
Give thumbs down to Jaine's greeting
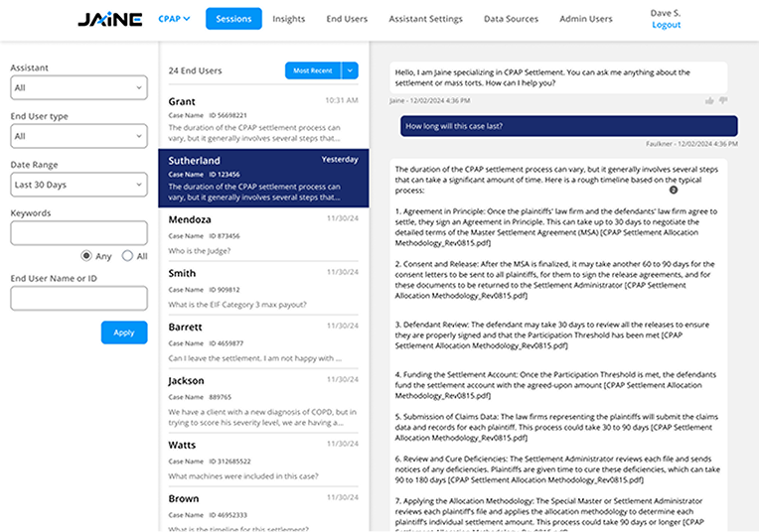pyautogui.click(x=723, y=100)
